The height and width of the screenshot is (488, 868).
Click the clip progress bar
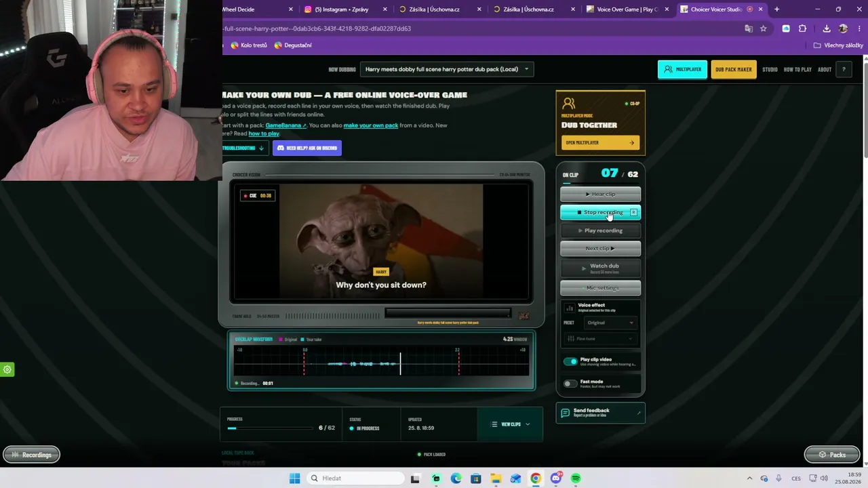(270, 428)
